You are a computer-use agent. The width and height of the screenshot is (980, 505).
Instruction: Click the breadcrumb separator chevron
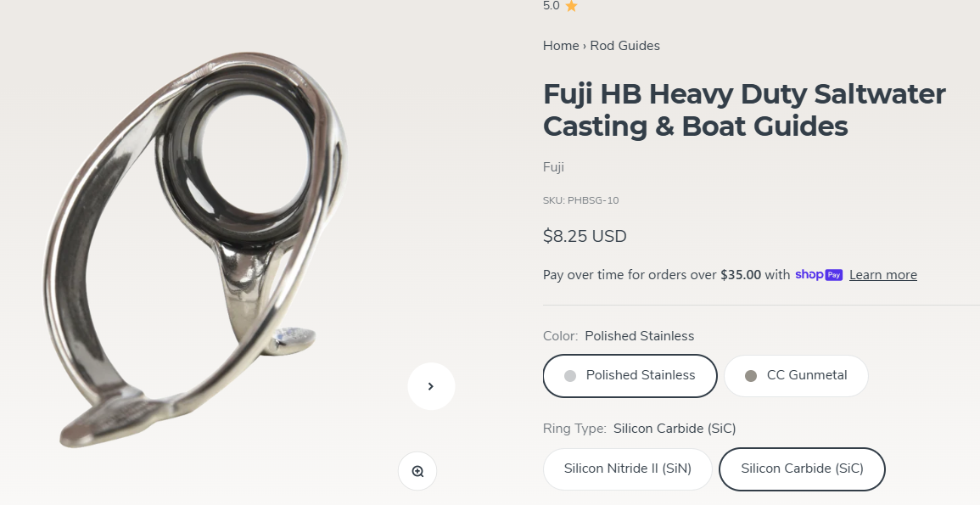click(x=585, y=46)
